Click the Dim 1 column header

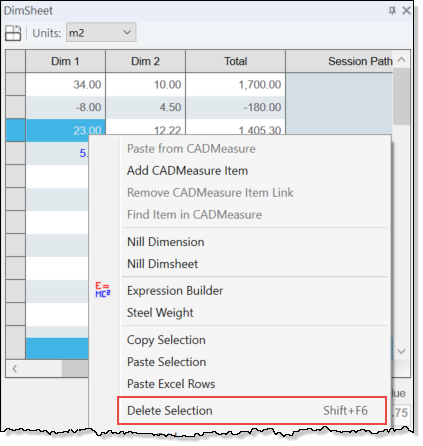click(65, 61)
